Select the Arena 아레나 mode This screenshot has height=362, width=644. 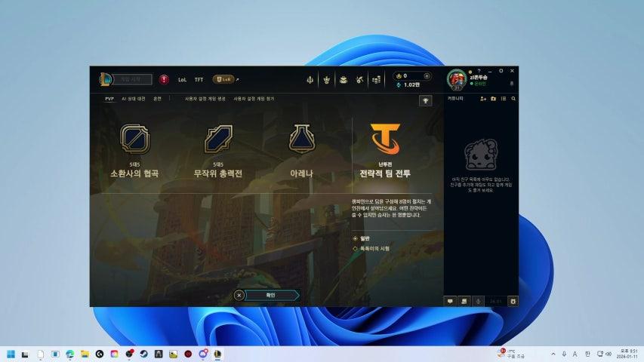(x=301, y=151)
